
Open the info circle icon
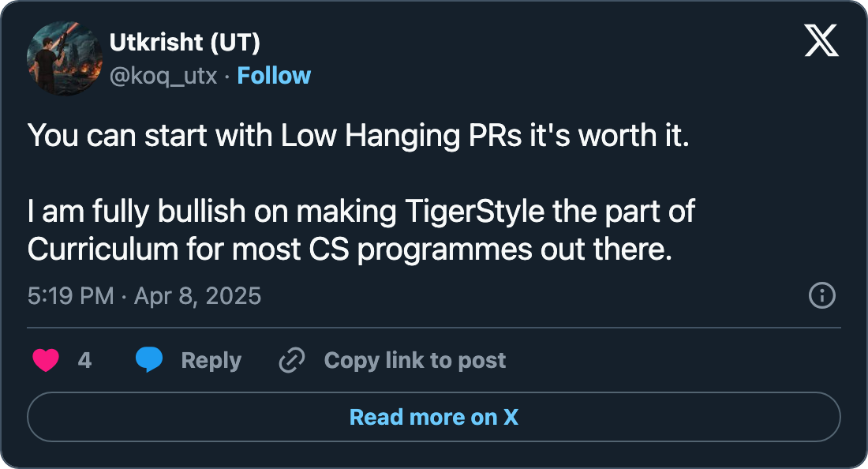click(x=821, y=296)
